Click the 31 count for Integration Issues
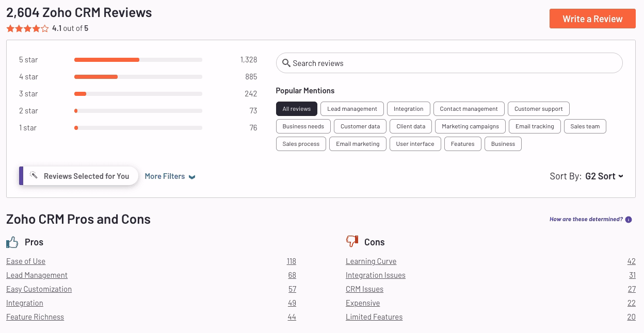This screenshot has width=644, height=333. (632, 275)
